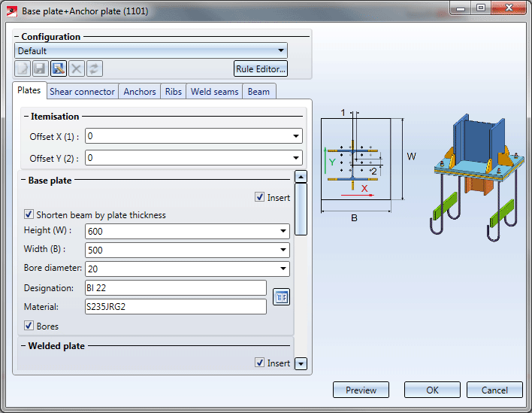
Task: Click the scroll down arrow in Plates panel
Action: coord(301,364)
